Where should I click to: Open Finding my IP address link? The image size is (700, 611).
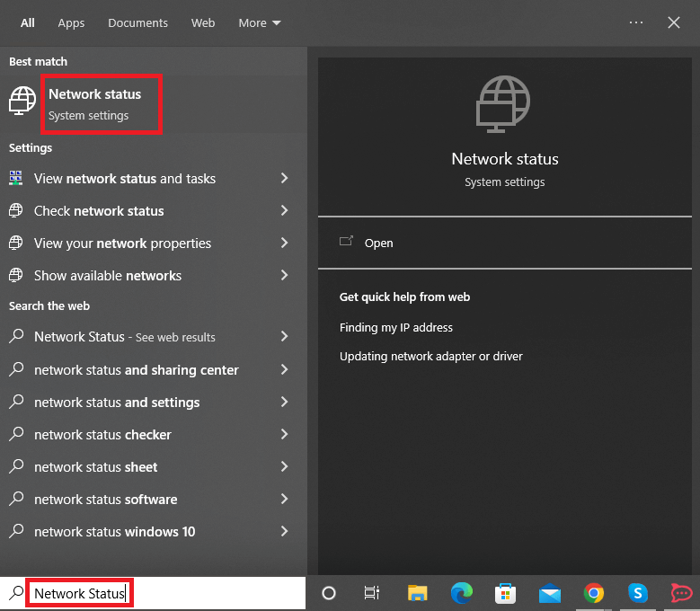[x=396, y=328]
